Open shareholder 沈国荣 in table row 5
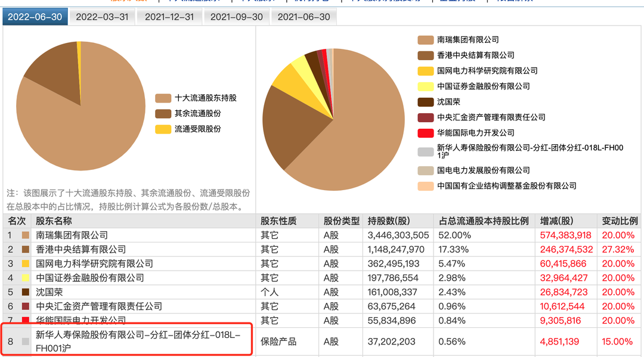Screen dimensions: 644x357 click(x=49, y=293)
